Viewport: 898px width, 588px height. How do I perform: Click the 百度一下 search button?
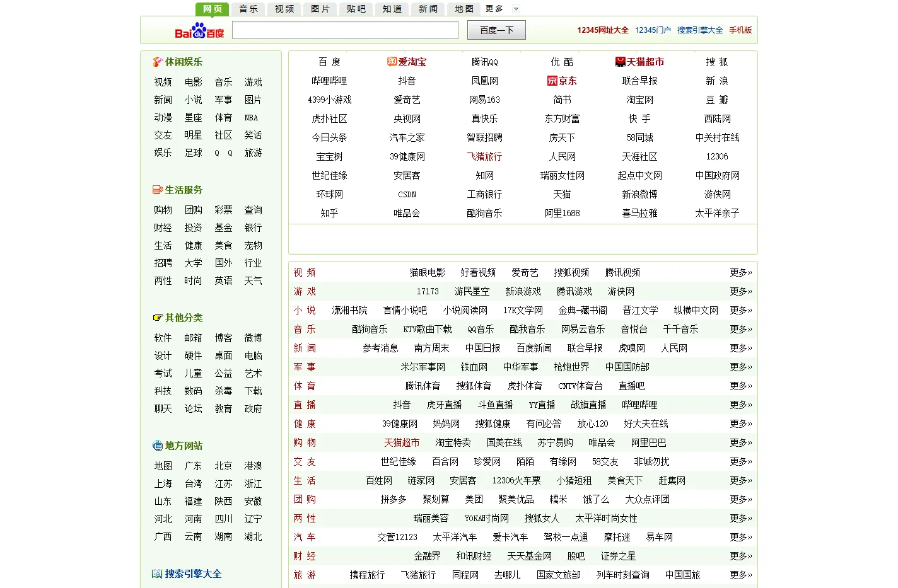496,30
